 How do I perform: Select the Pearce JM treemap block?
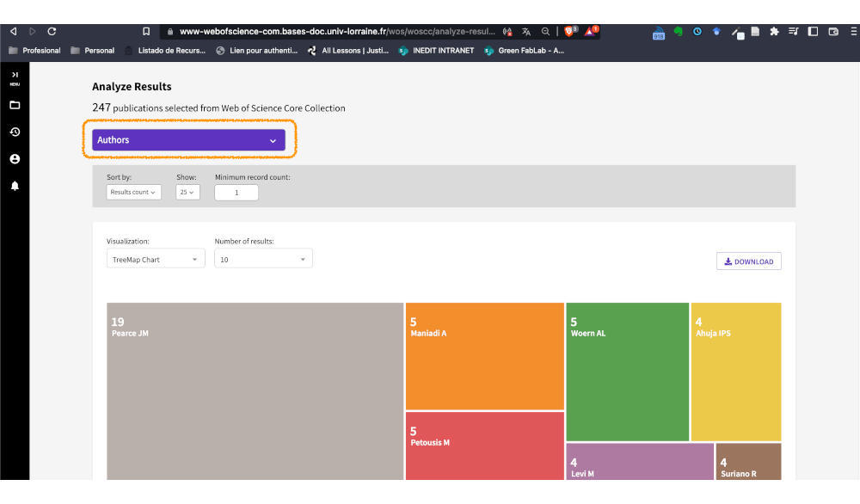point(255,391)
